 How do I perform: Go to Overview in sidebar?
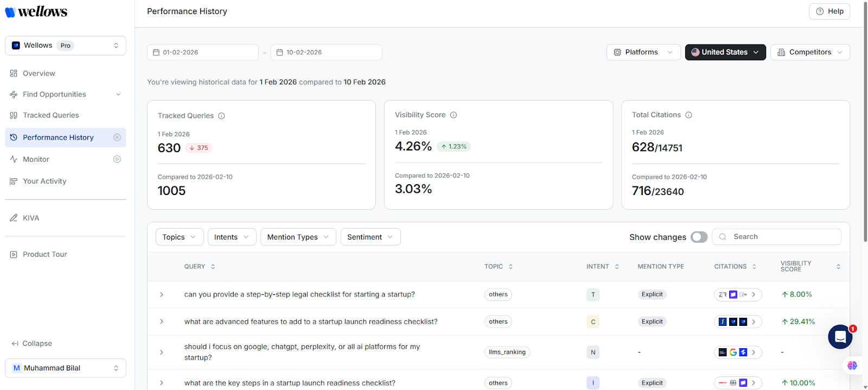[x=39, y=73]
